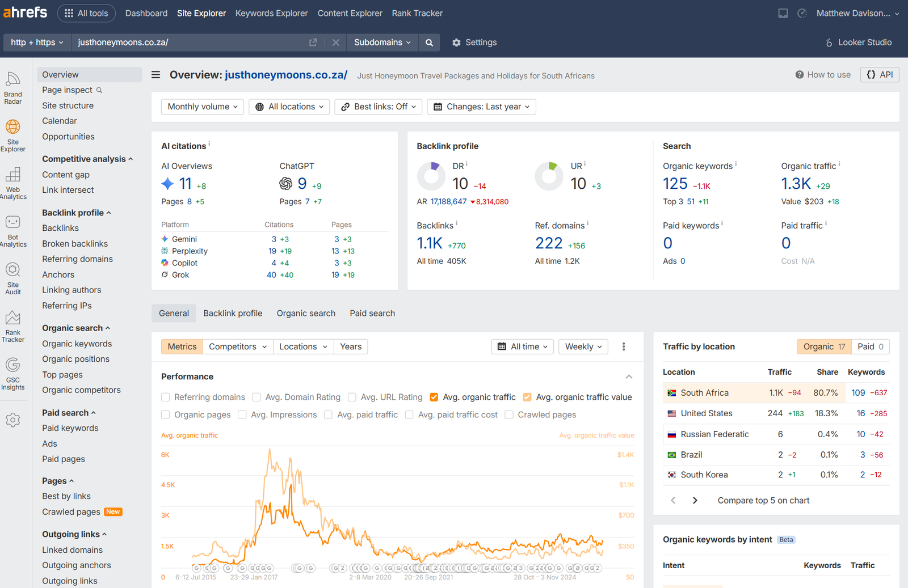Click the justhoneymoons.co.za/ overview link
This screenshot has height=588, width=908.
[286, 75]
